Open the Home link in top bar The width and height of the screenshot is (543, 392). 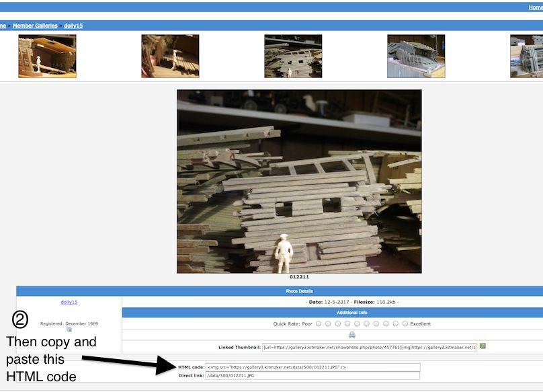coord(536,7)
